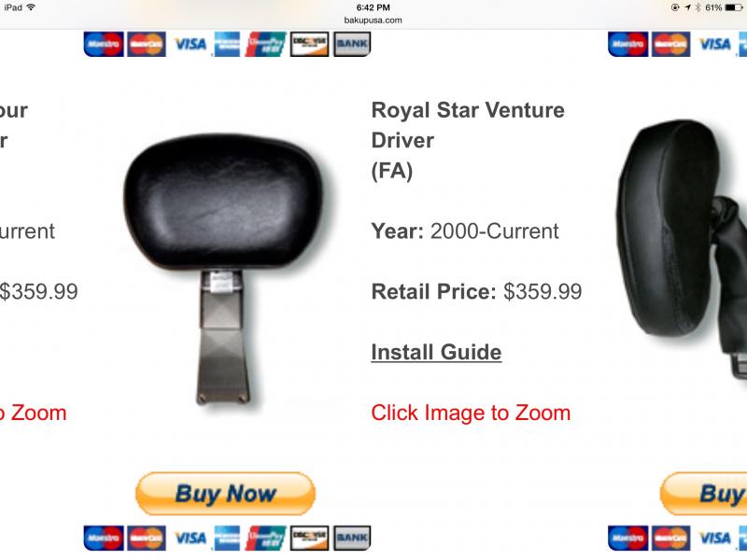Click the American Express icon at top

(x=227, y=44)
